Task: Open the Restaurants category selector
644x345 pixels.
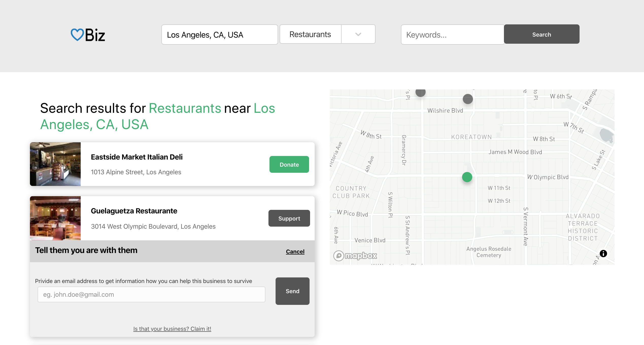Action: pos(310,34)
